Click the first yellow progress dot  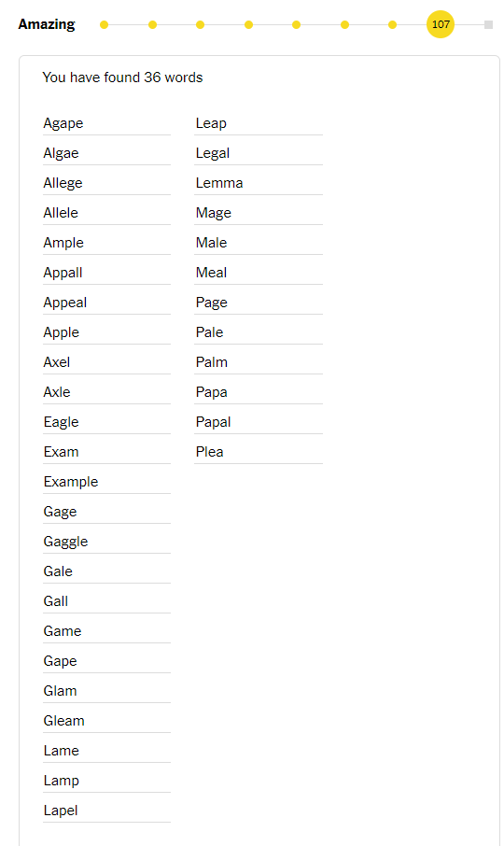pyautogui.click(x=104, y=25)
